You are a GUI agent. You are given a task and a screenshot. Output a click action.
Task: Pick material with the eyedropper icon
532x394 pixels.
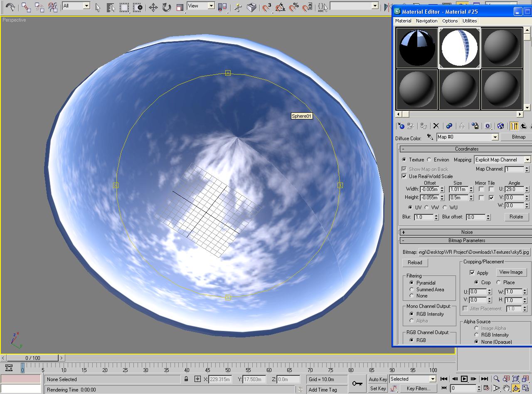[x=430, y=137]
